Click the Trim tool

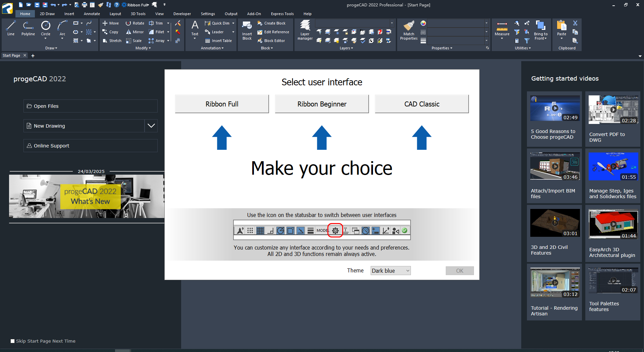156,23
